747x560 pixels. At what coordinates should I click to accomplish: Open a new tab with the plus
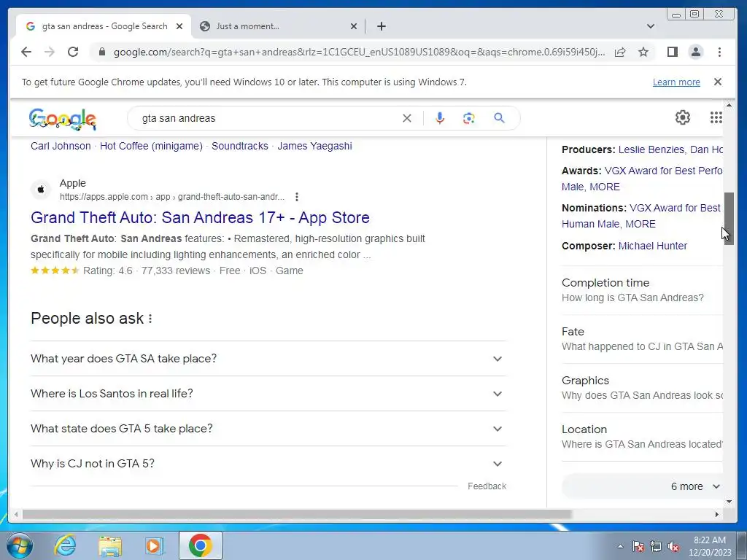(381, 26)
